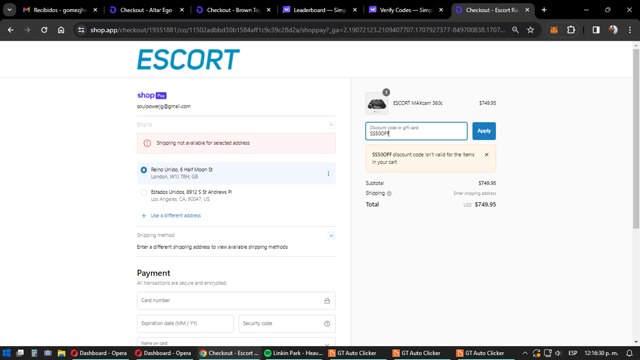Dismiss the S550OFF invalid code message
640x360 pixels.
(487, 155)
